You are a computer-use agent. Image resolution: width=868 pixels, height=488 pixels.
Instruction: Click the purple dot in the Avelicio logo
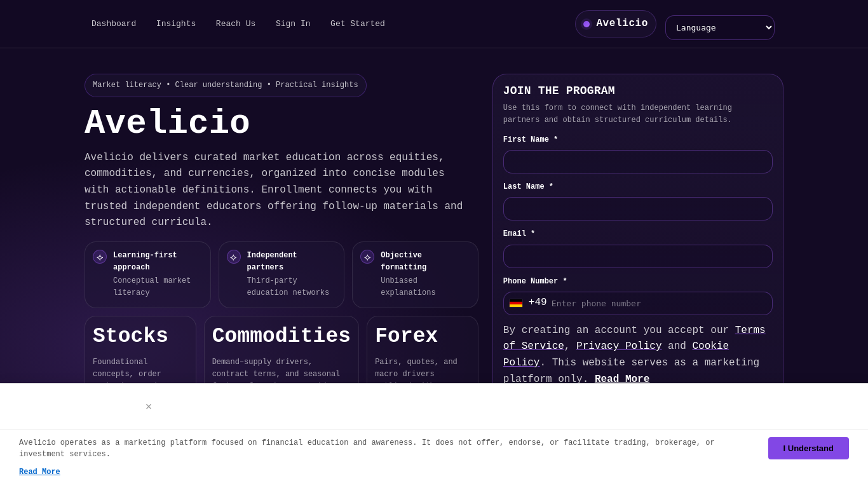point(587,24)
